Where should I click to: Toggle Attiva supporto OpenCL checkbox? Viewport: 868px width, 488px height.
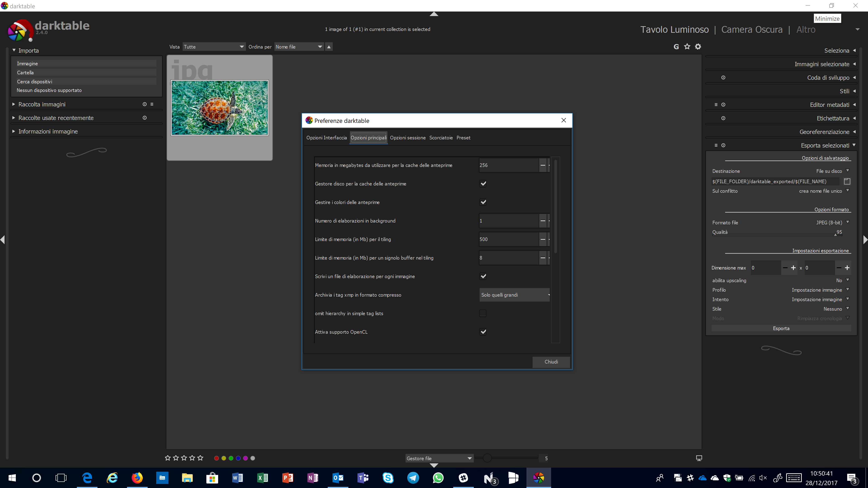[483, 332]
